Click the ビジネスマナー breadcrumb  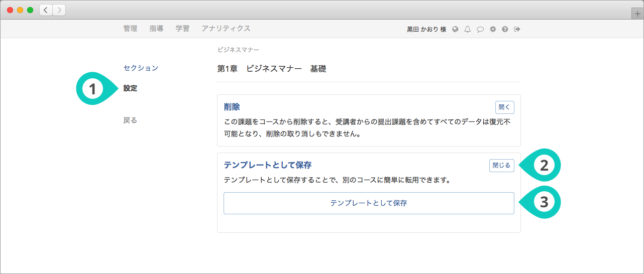238,50
